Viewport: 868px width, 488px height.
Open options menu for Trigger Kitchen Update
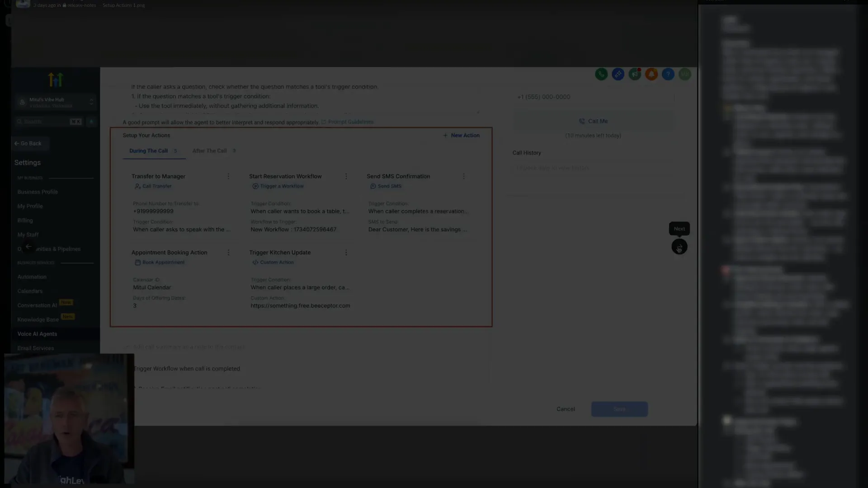tap(346, 253)
